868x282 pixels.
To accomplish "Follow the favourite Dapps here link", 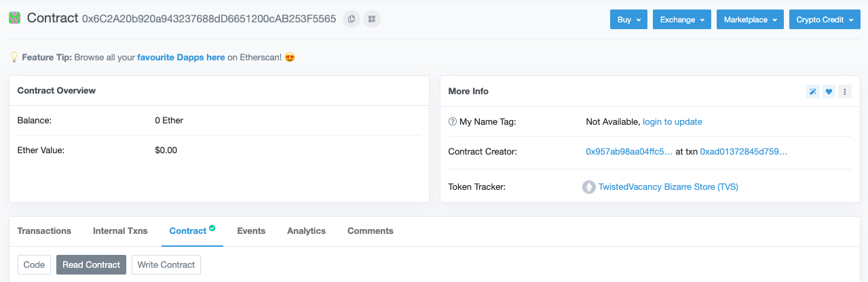I will pyautogui.click(x=181, y=58).
